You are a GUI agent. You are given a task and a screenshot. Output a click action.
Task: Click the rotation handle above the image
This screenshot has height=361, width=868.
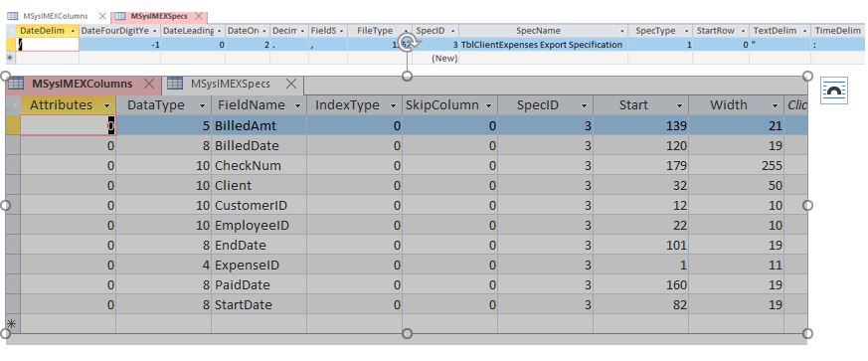coord(408,43)
